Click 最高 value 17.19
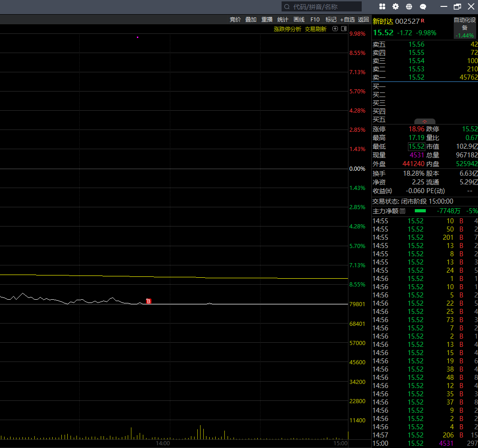The image size is (478, 448). 417,138
